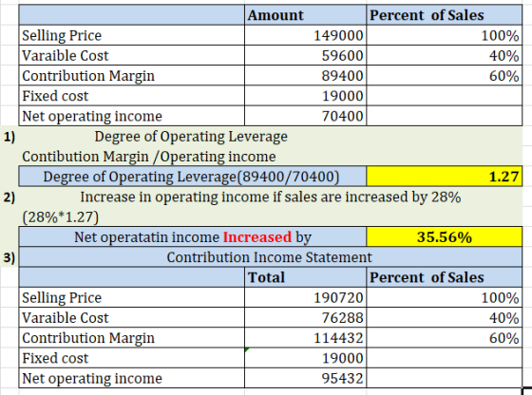Viewport: 532px width, 395px height.
Task: Select the cell containing 70400
Action: tap(305, 116)
